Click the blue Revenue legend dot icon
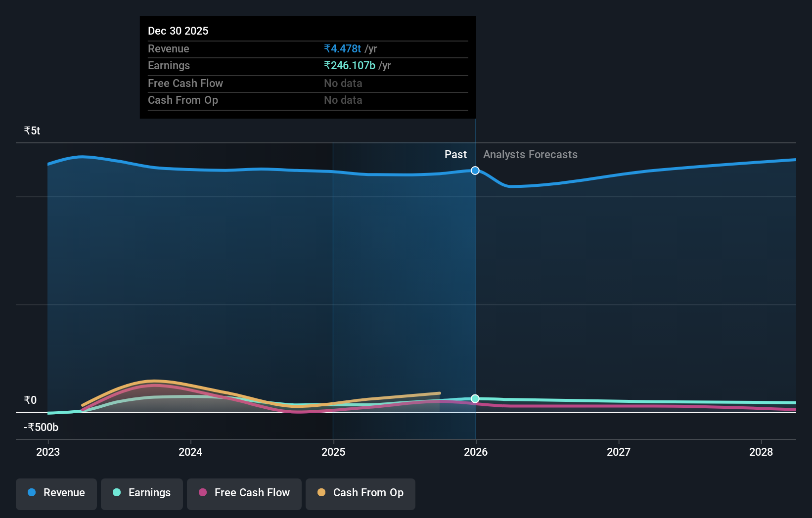The height and width of the screenshot is (518, 812). point(31,493)
